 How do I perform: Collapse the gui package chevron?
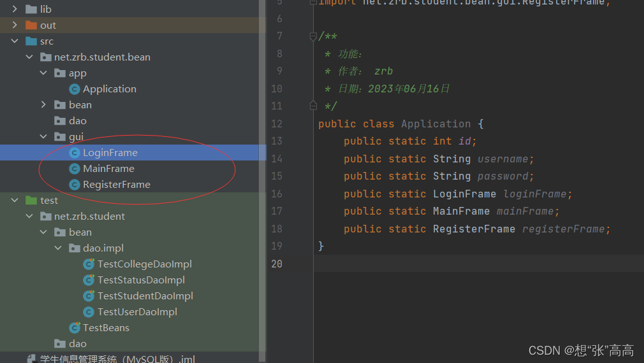pos(43,136)
